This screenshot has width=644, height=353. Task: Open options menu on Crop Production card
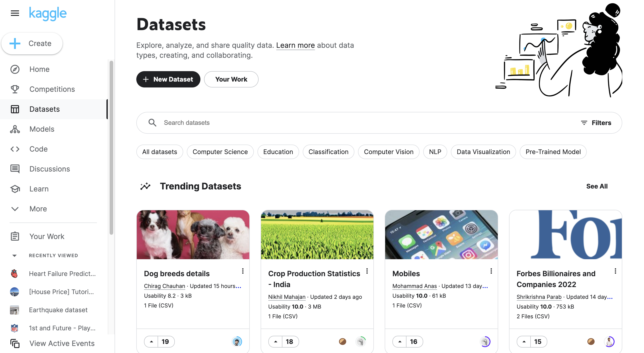coord(367,271)
